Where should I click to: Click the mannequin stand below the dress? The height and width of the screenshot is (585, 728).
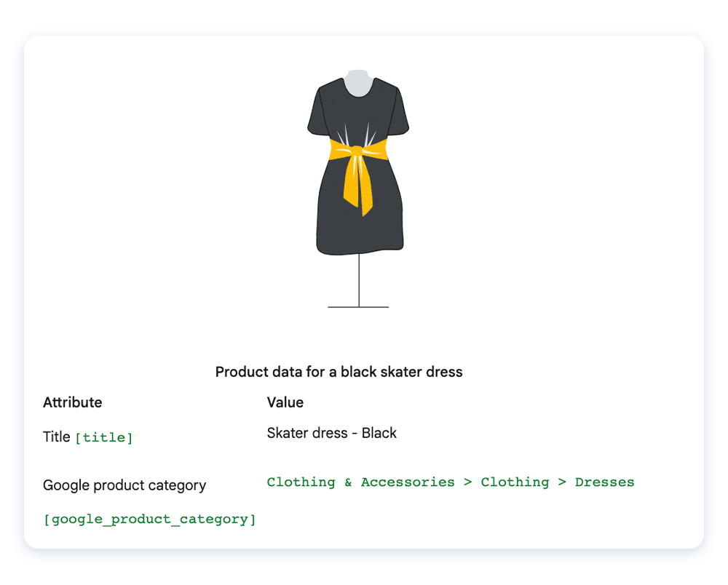pyautogui.click(x=360, y=284)
